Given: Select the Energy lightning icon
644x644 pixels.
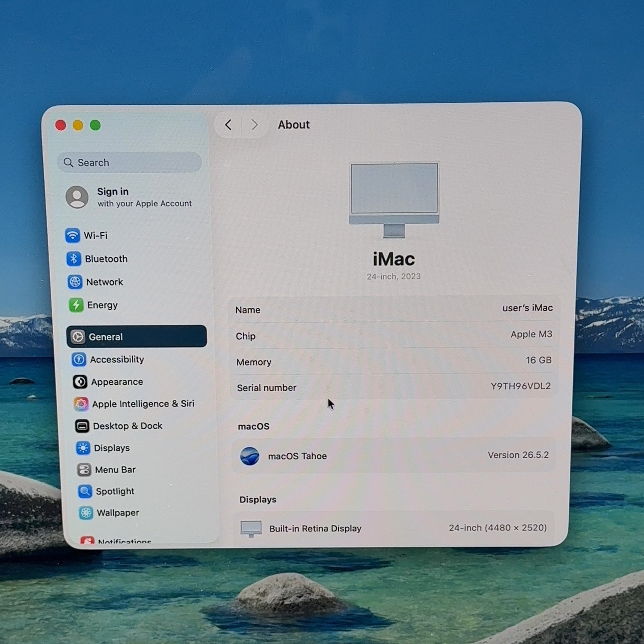Looking at the screenshot, I should tap(76, 305).
